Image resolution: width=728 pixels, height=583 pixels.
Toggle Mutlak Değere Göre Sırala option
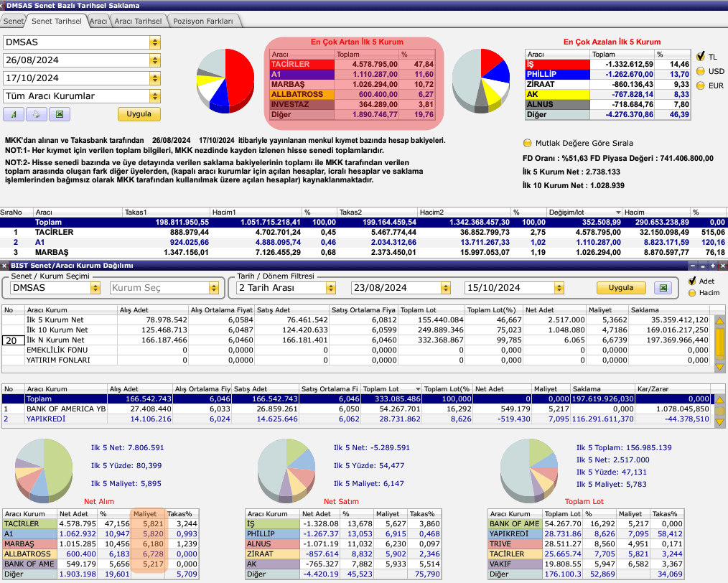point(527,143)
